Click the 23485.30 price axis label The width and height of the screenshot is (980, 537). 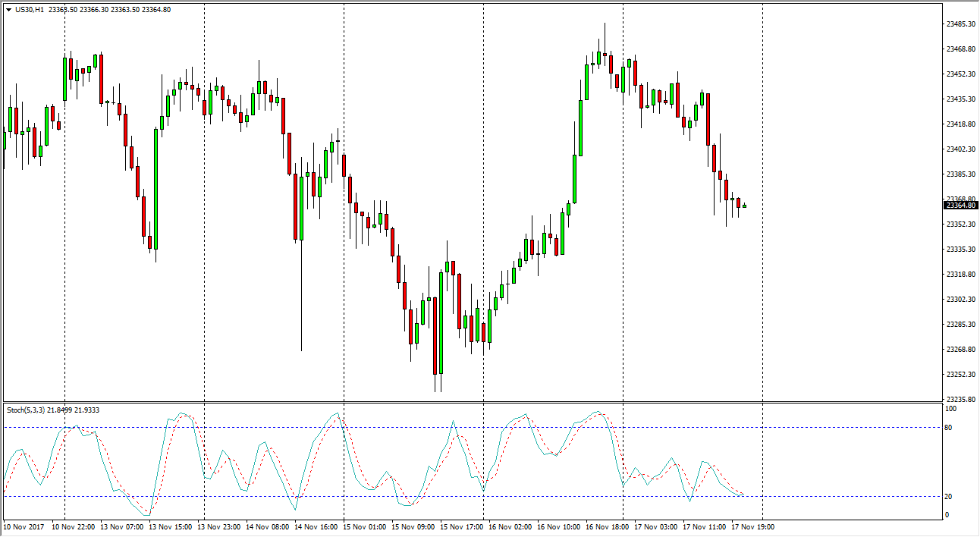tap(960, 24)
